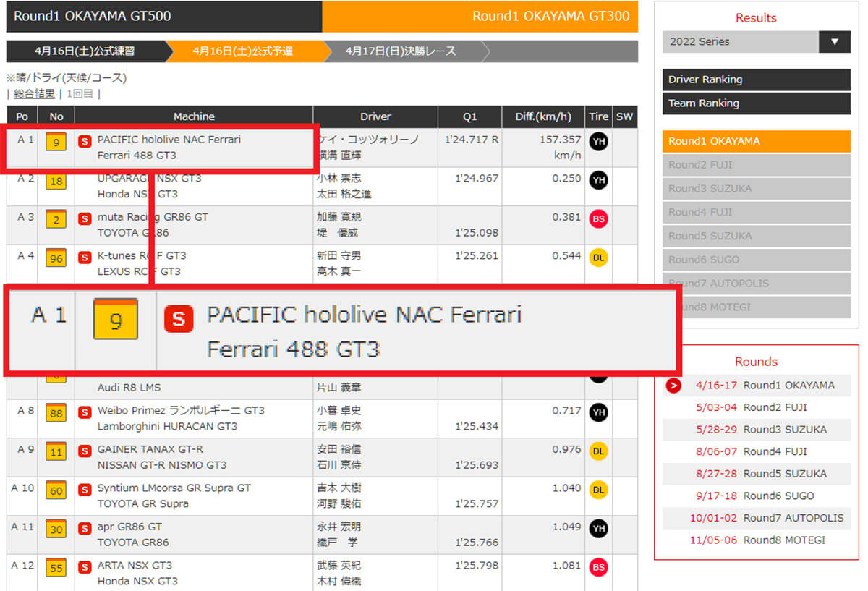The width and height of the screenshot is (868, 591).
Task: Click the red S icon beside Weibo Primez
Action: pos(85,412)
